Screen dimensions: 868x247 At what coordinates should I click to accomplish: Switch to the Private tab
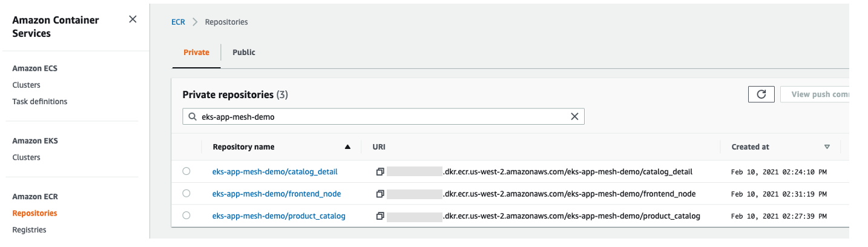[x=196, y=53]
